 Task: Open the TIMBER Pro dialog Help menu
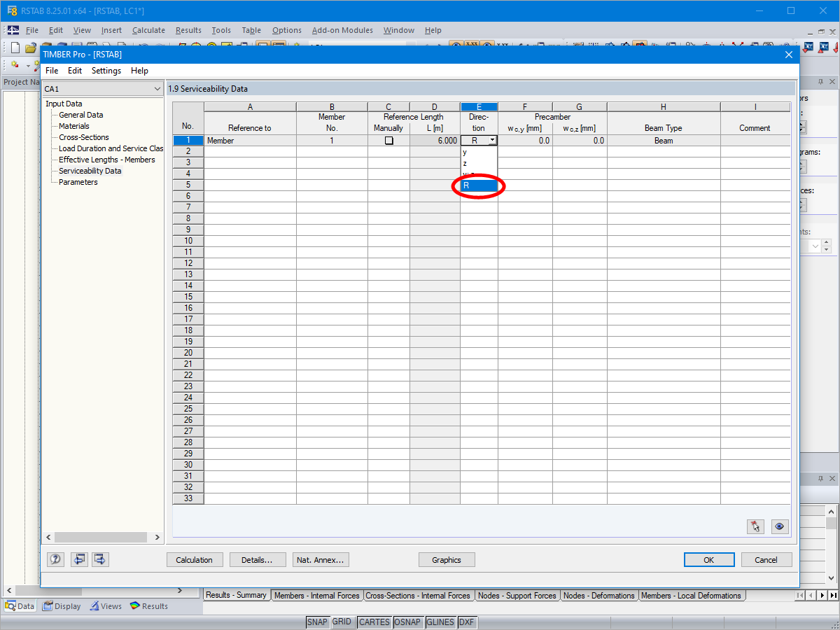(139, 71)
